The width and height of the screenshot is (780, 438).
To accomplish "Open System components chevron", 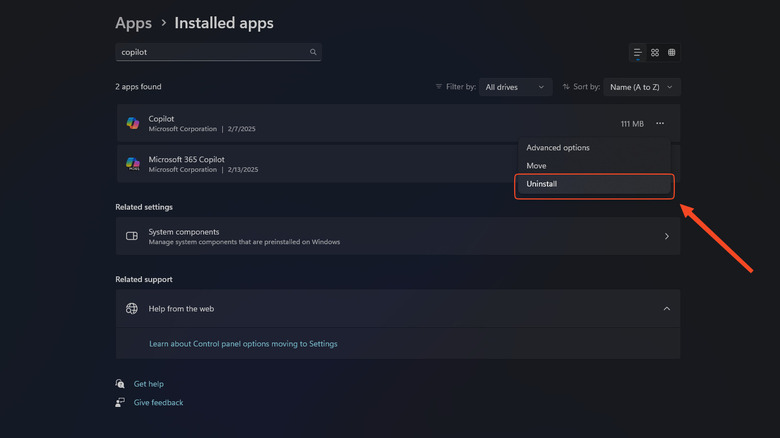I will pyautogui.click(x=667, y=236).
